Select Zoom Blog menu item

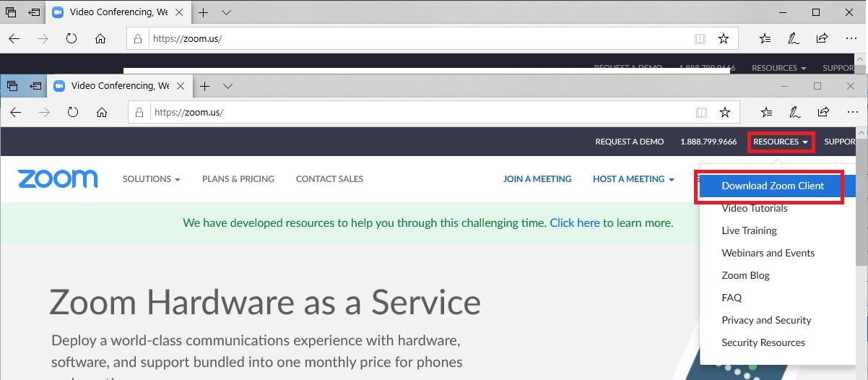(745, 275)
